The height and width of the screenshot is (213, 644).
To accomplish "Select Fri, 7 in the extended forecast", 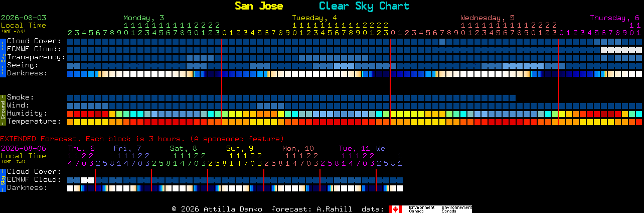I will point(127,148).
